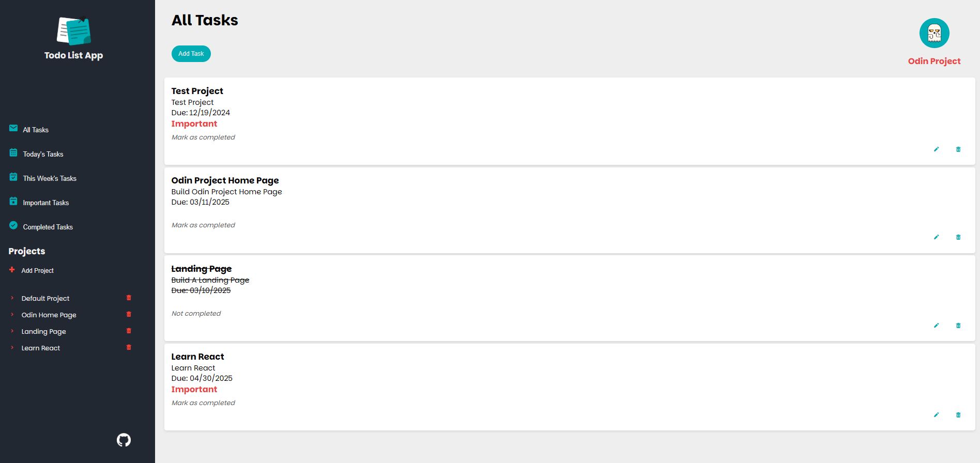Mark Test Project task as completed

[203, 137]
